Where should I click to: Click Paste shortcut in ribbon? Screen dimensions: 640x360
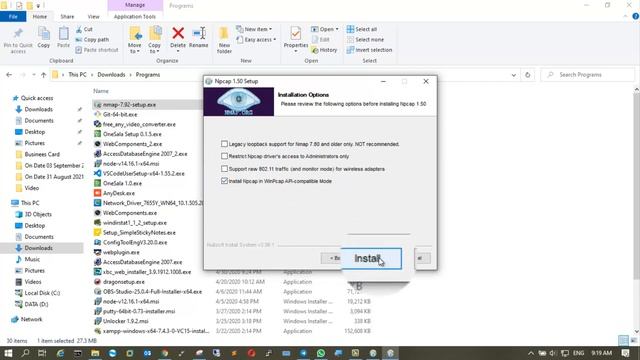[97, 50]
